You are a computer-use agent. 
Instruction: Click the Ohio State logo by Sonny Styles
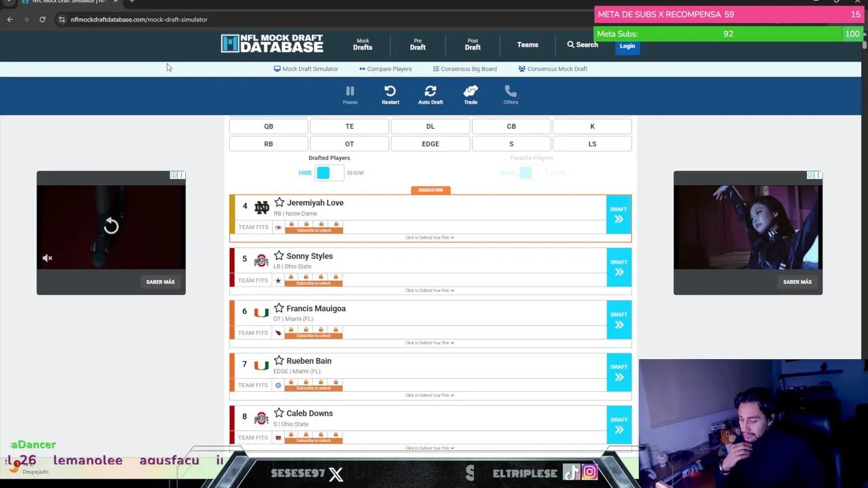click(x=261, y=260)
